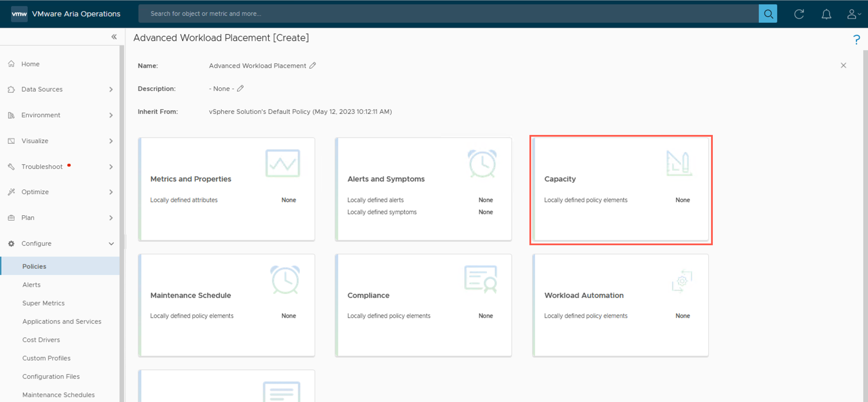Collapse the Configure menu section
Image resolution: width=868 pixels, height=402 pixels.
[111, 243]
